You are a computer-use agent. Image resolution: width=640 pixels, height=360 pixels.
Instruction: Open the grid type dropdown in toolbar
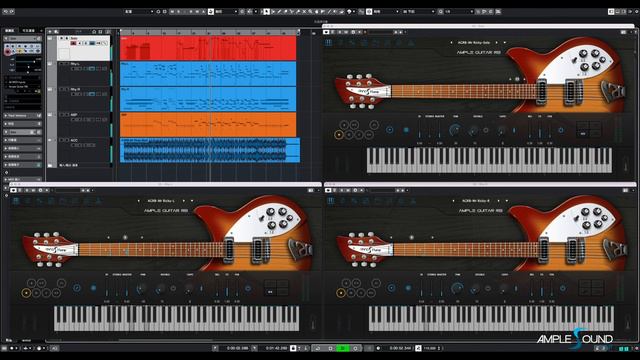click(419, 12)
